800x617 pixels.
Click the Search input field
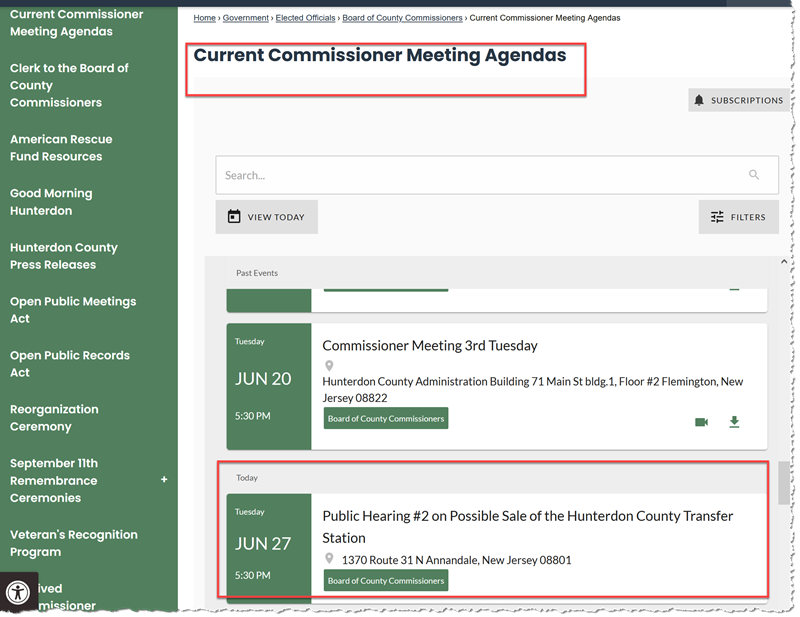coord(497,175)
